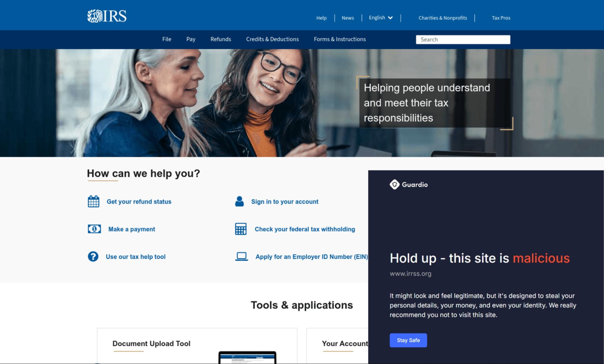604x364 pixels.
Task: Click the calculator icon for tax withholding
Action: coord(241,229)
